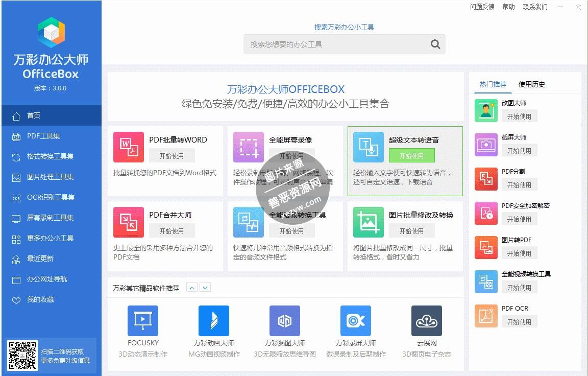Image resolution: width=588 pixels, height=376 pixels.
Task: Click the 万彩脑图大师 mind map icon
Action: [x=284, y=320]
